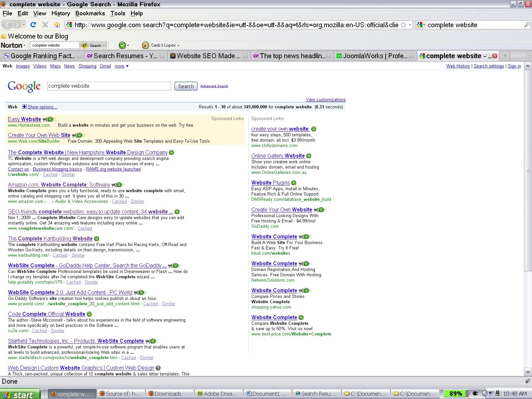The height and width of the screenshot is (399, 532).
Task: Open Search settings link
Action: [489, 66]
